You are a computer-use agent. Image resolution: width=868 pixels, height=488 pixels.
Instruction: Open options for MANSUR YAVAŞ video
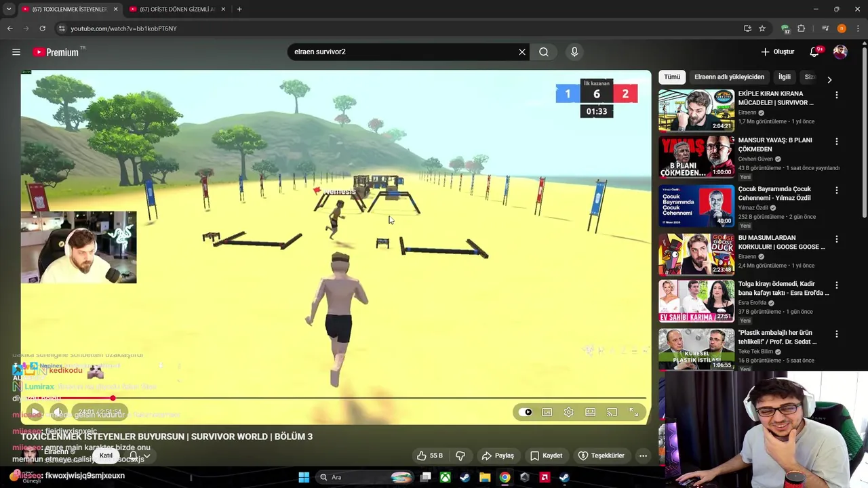(x=836, y=142)
